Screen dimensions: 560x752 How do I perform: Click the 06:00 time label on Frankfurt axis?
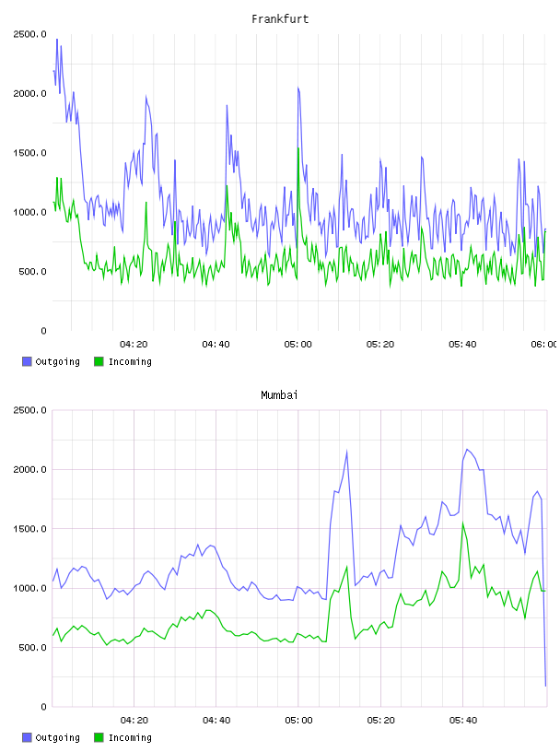[544, 345]
